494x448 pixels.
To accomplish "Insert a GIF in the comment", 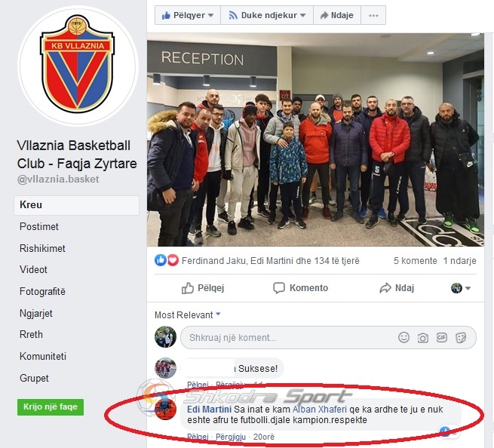I will (x=441, y=337).
